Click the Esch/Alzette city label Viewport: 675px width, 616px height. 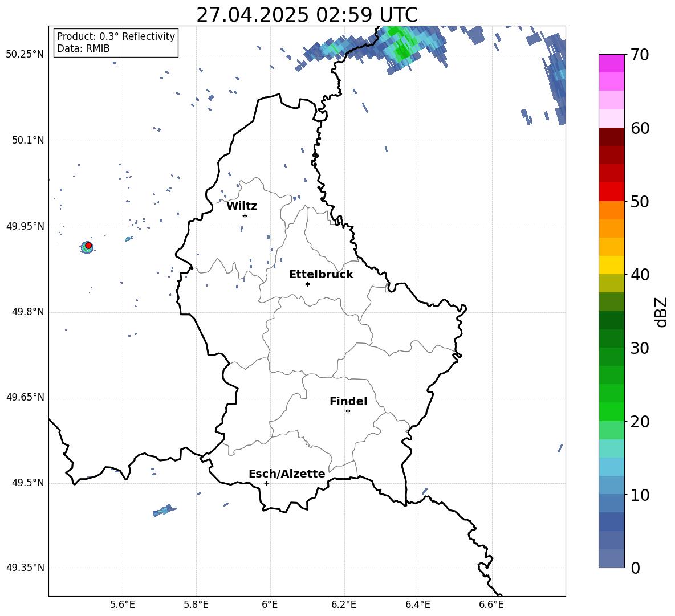(287, 474)
